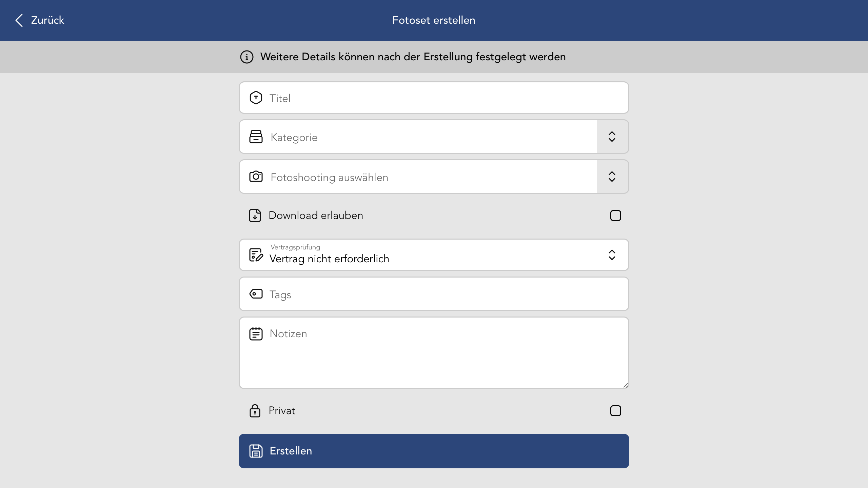Open the Kategorie dropdown arrows
Screen dimensions: 868x488
(x=612, y=137)
